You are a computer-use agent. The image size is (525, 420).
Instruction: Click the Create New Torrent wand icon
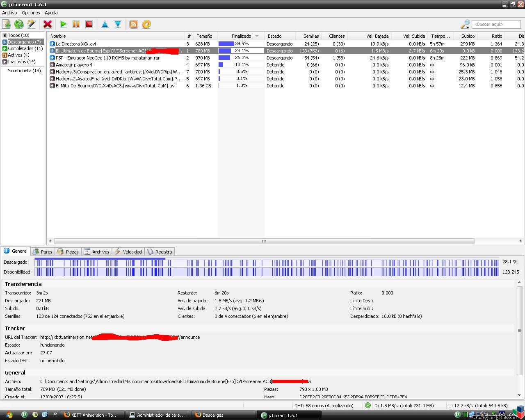click(32, 24)
